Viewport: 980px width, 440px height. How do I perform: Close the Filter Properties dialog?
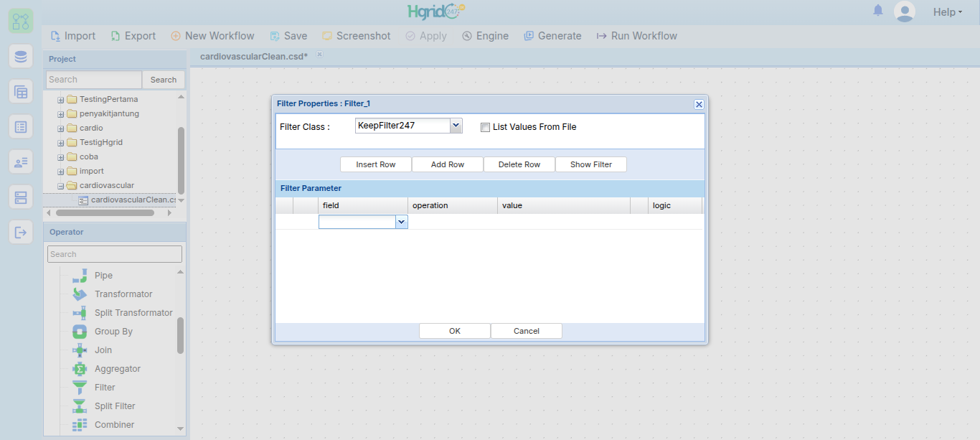tap(699, 104)
